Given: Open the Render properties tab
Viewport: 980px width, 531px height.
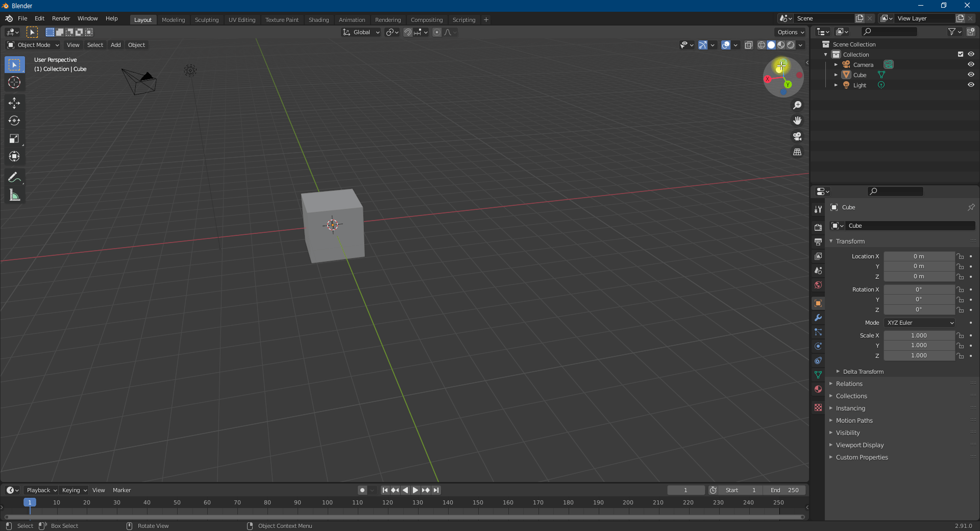Looking at the screenshot, I should (818, 227).
